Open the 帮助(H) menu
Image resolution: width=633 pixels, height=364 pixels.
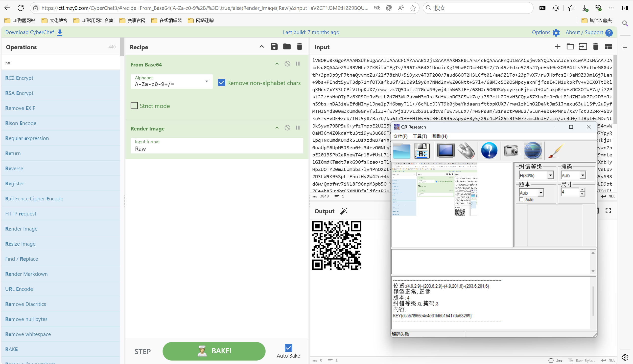click(440, 136)
